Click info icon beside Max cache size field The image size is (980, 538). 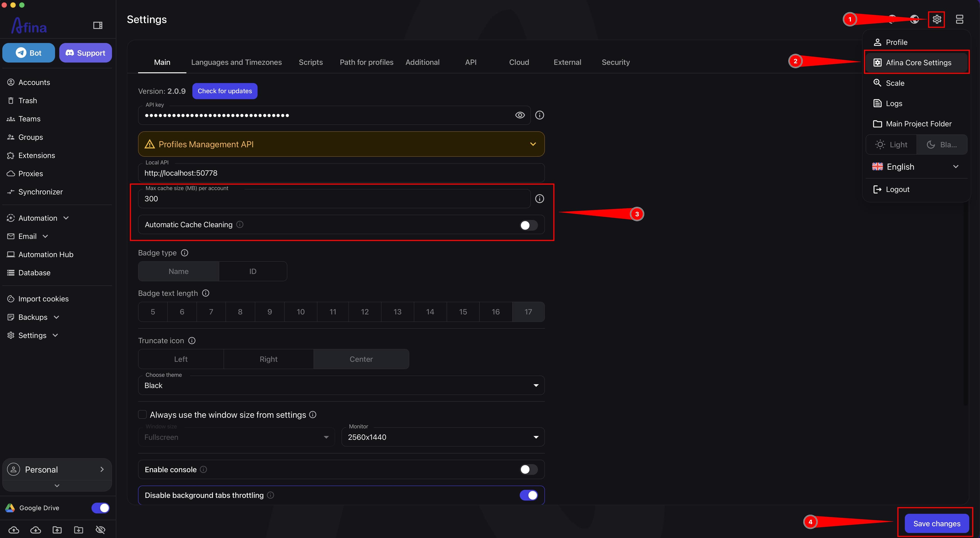(x=540, y=198)
